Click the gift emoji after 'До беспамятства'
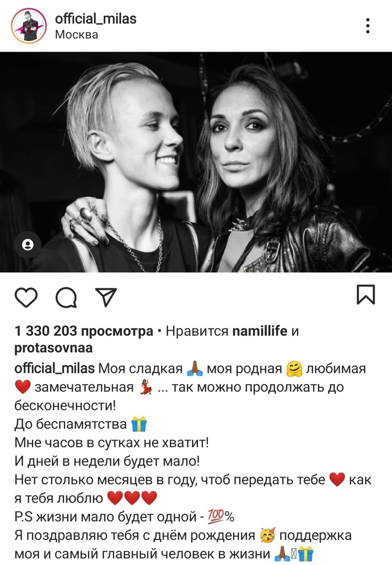This screenshot has height=565, width=392. tap(139, 424)
